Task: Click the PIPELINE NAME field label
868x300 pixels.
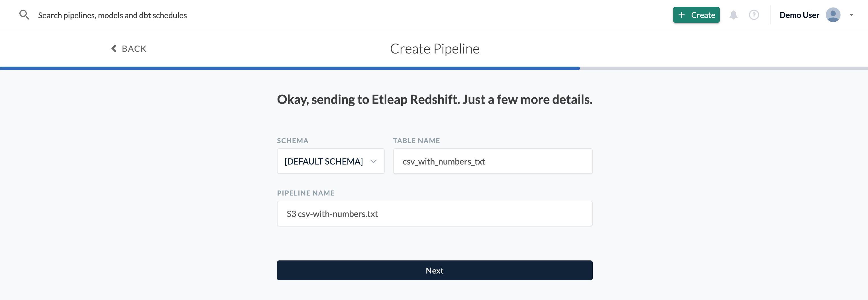Action: [305, 193]
